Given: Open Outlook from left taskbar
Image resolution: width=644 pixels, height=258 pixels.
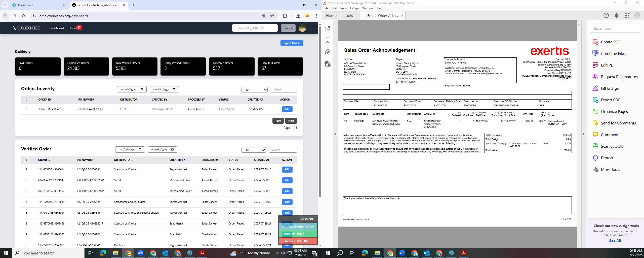Looking at the screenshot, I should click(x=165, y=253).
